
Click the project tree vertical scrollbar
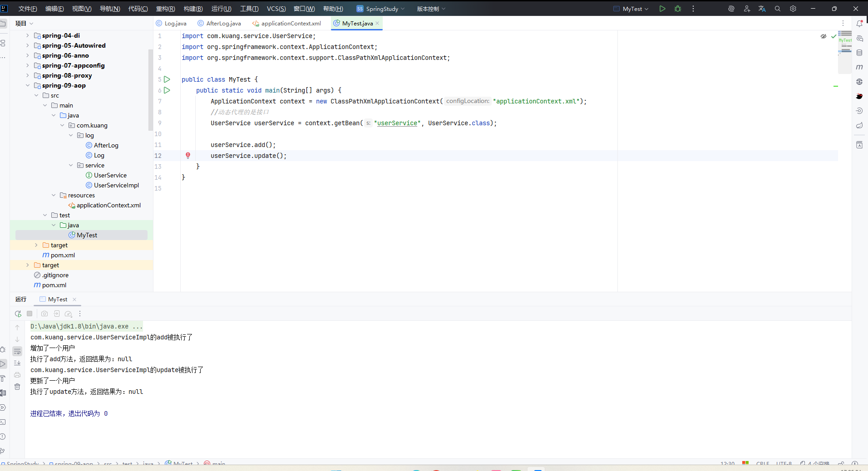[151, 90]
